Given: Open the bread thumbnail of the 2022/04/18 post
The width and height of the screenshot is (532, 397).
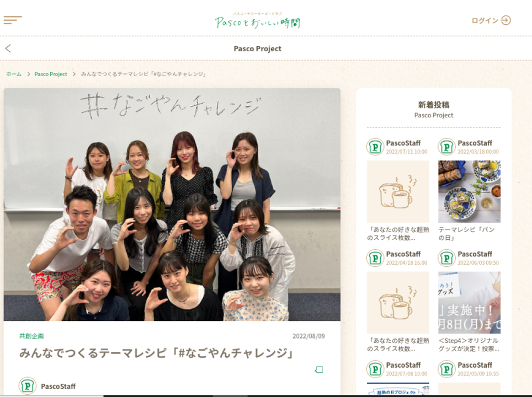Looking at the screenshot, I should [x=398, y=302].
